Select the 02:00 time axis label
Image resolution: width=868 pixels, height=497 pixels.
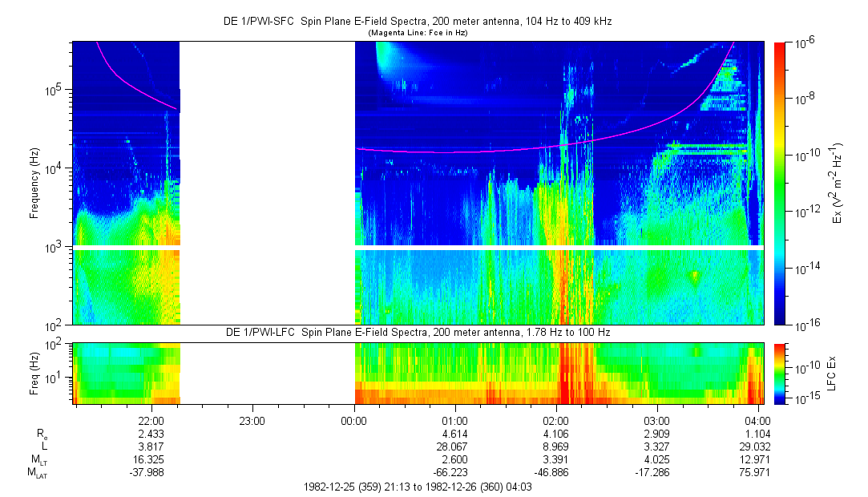(555, 420)
